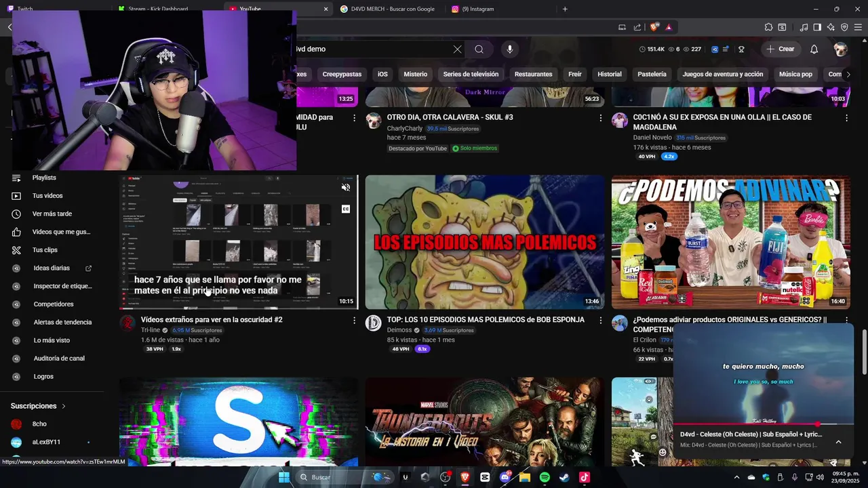This screenshot has height=488, width=868.
Task: Open the browser hamburger menu
Action: click(858, 27)
